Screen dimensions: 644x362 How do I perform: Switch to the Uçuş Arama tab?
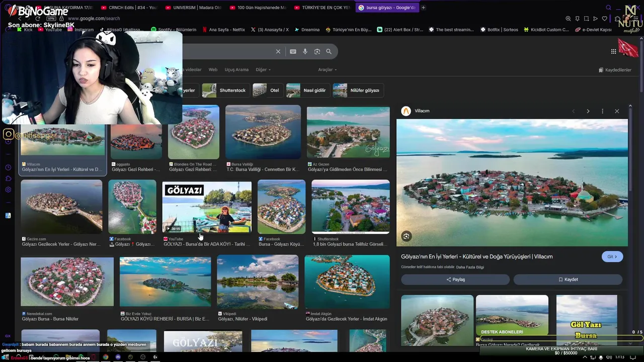pos(236,70)
